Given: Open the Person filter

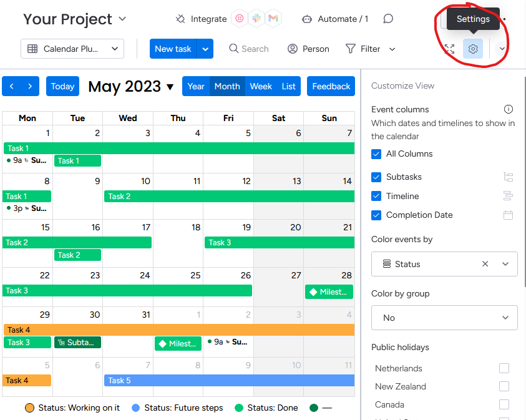Looking at the screenshot, I should pos(308,49).
